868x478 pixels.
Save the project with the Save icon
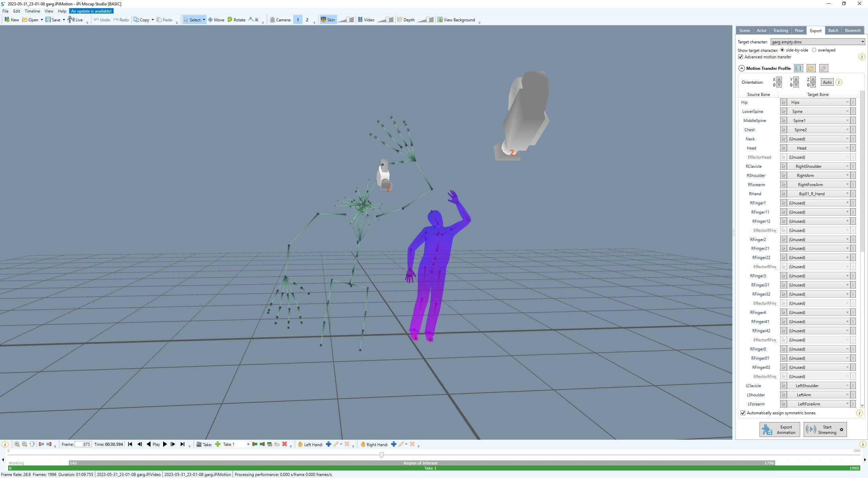click(x=53, y=20)
